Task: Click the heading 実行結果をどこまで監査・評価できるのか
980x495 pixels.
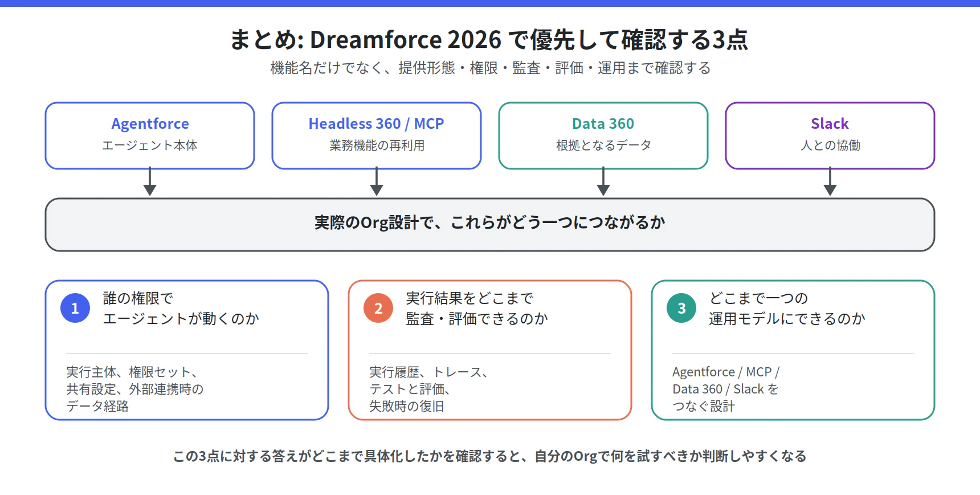Action: [477, 309]
